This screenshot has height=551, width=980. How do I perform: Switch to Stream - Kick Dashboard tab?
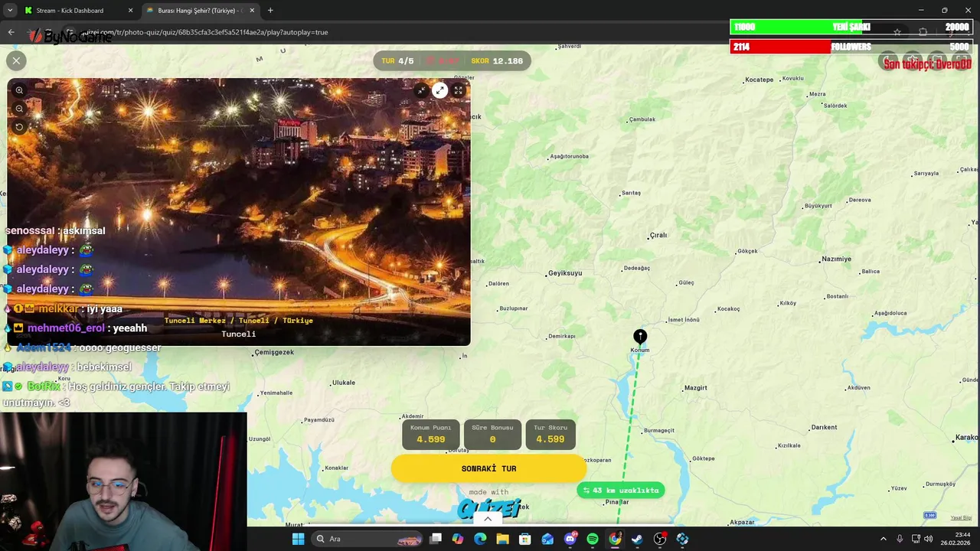click(x=70, y=11)
